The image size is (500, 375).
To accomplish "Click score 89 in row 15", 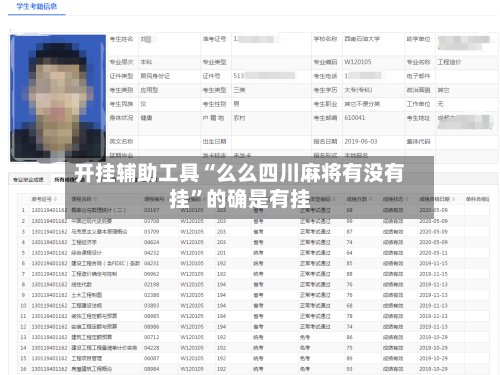I will click(349, 358).
